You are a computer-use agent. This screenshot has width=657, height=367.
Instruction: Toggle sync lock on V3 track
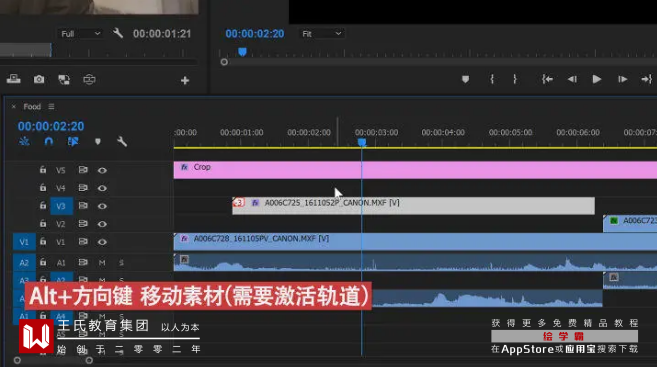(83, 206)
